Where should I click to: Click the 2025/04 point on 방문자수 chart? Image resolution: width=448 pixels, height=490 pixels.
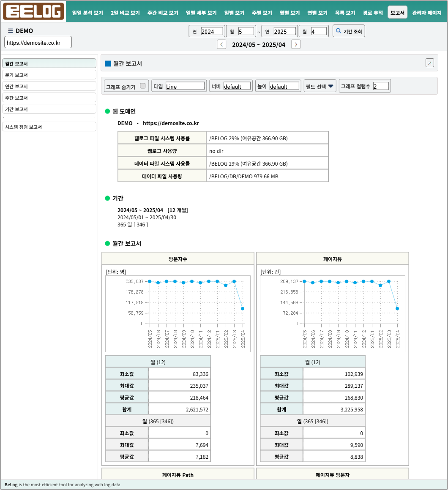click(x=243, y=308)
